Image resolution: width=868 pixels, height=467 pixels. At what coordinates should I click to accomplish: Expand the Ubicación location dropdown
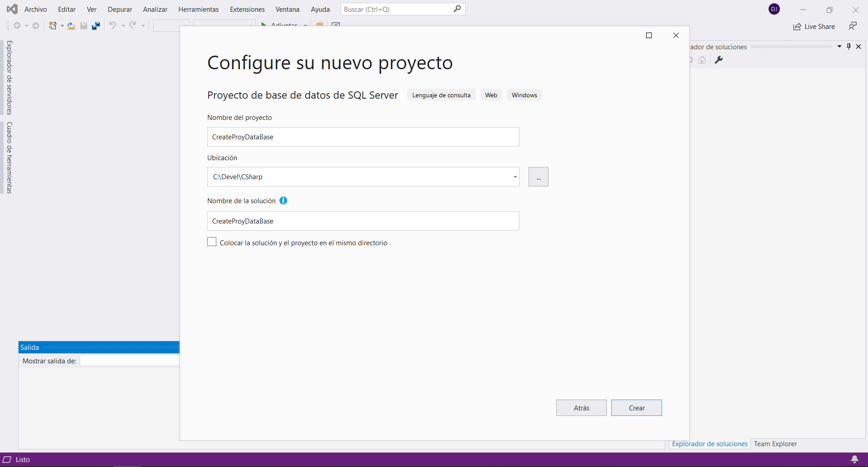[x=515, y=177]
